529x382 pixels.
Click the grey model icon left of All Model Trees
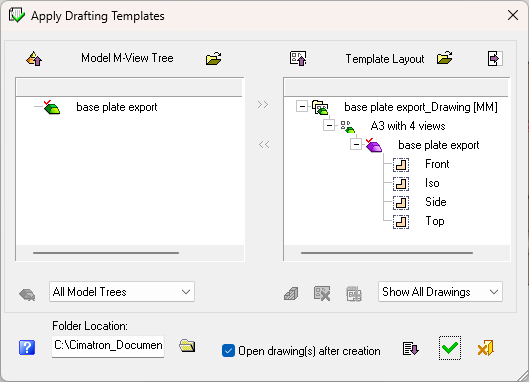tap(27, 295)
